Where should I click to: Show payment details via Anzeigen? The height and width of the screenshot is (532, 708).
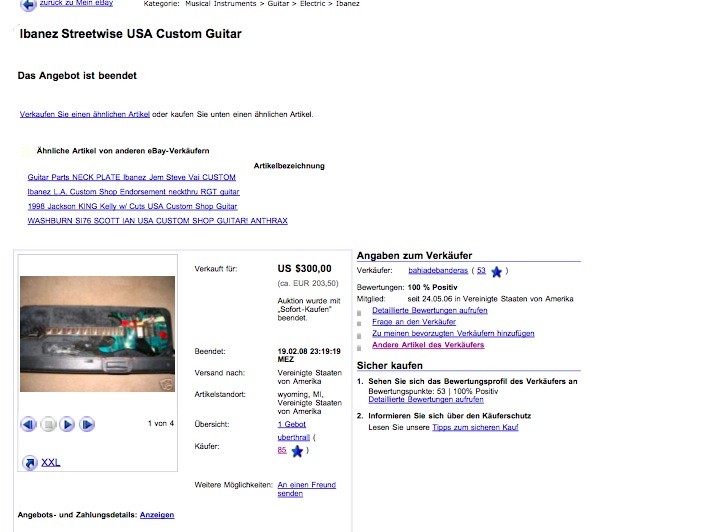[x=157, y=515]
